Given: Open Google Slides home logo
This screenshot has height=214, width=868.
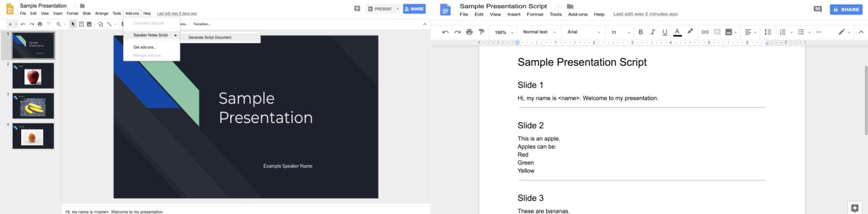Looking at the screenshot, I should pyautogui.click(x=10, y=9).
